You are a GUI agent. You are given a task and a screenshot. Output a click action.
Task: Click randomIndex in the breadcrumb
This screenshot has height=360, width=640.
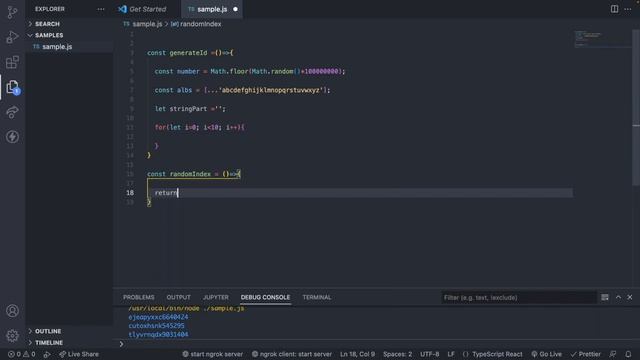coord(200,24)
